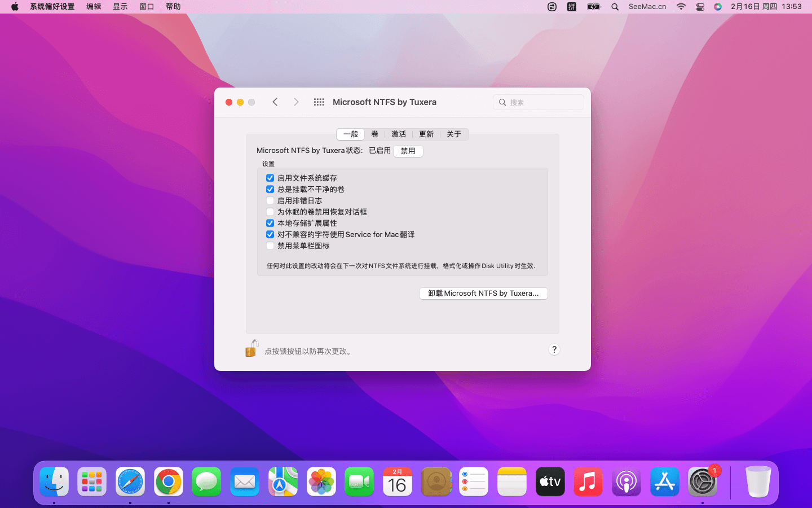Screen dimensions: 812x508
Task: Open Maps from the Dock
Action: tap(283, 481)
